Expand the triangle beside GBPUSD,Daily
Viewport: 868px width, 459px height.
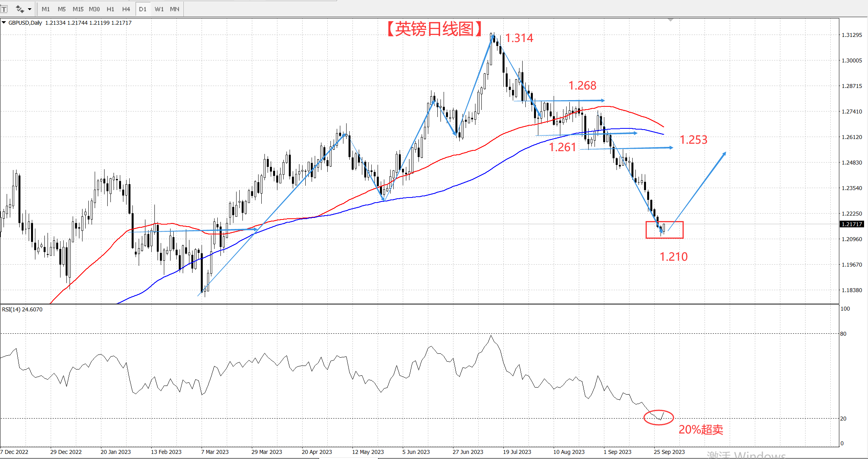pos(4,23)
